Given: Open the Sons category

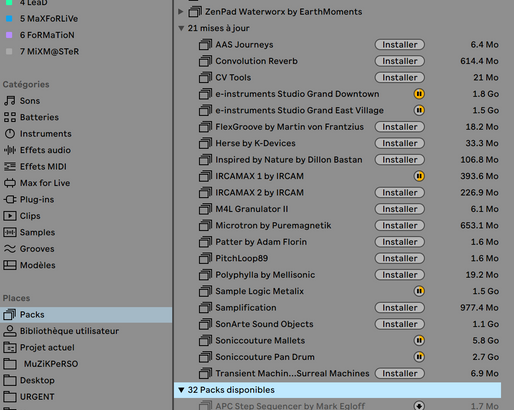Looking at the screenshot, I should (30, 101).
